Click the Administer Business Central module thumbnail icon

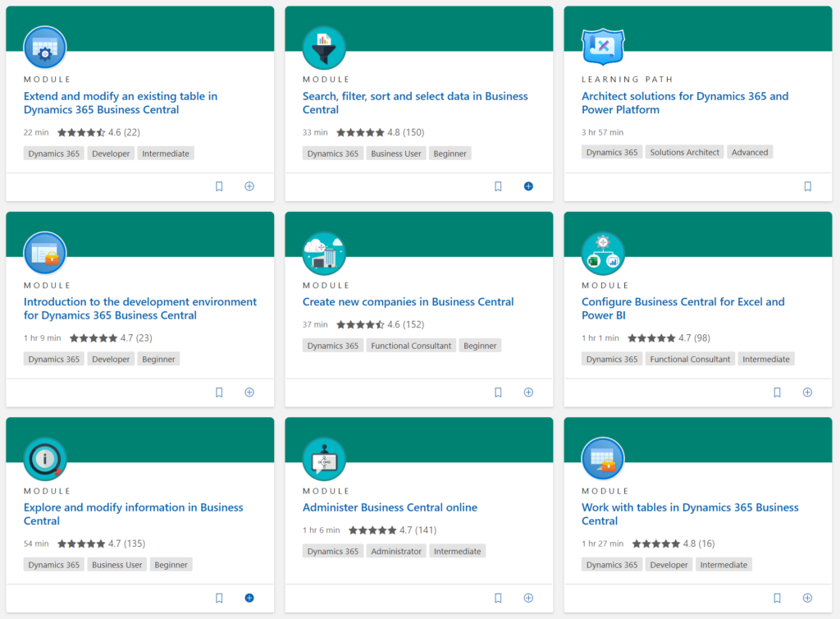[x=324, y=459]
